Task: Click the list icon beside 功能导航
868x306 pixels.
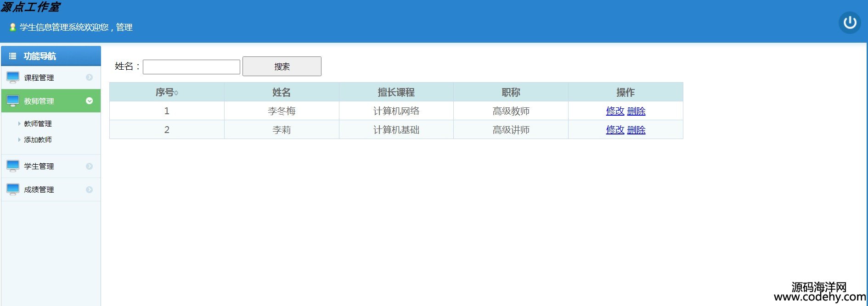Action: 13,56
